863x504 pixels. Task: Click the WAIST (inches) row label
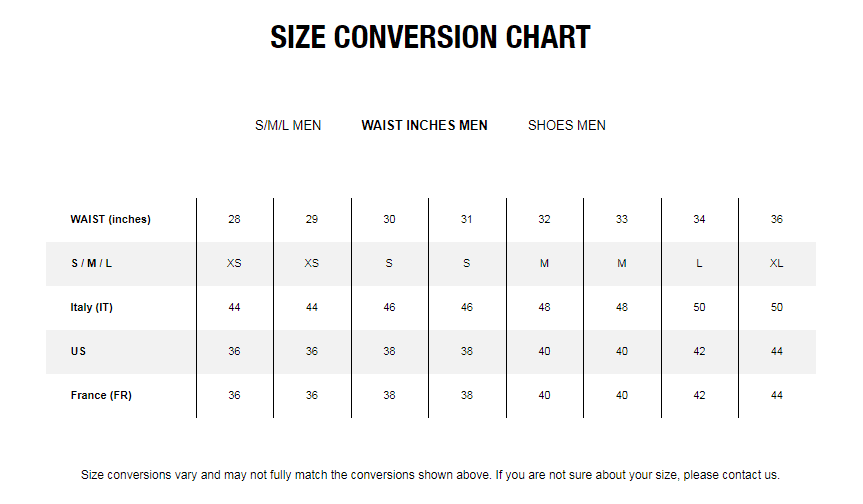pyautogui.click(x=111, y=219)
